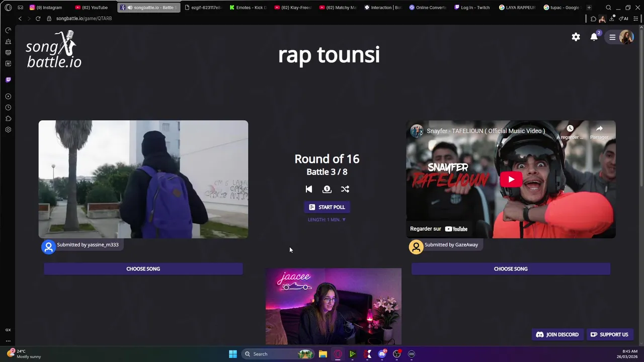Open File Explorer from taskbar
Viewport: 644px width, 362px height.
(323, 354)
